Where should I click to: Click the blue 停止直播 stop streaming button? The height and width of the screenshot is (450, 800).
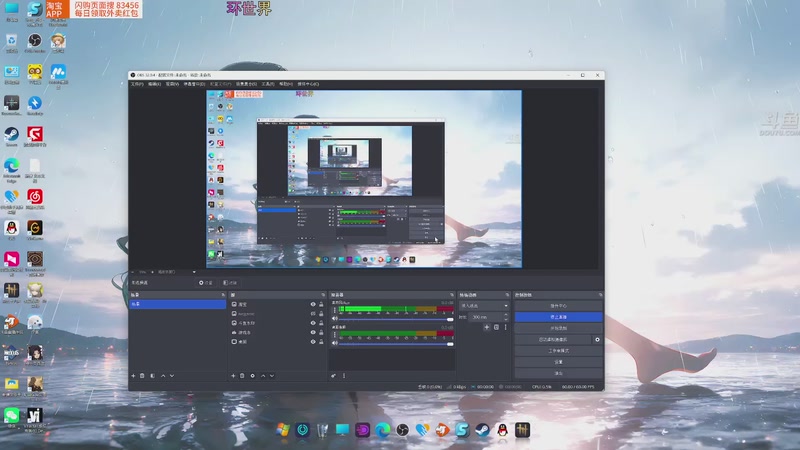[x=558, y=317]
